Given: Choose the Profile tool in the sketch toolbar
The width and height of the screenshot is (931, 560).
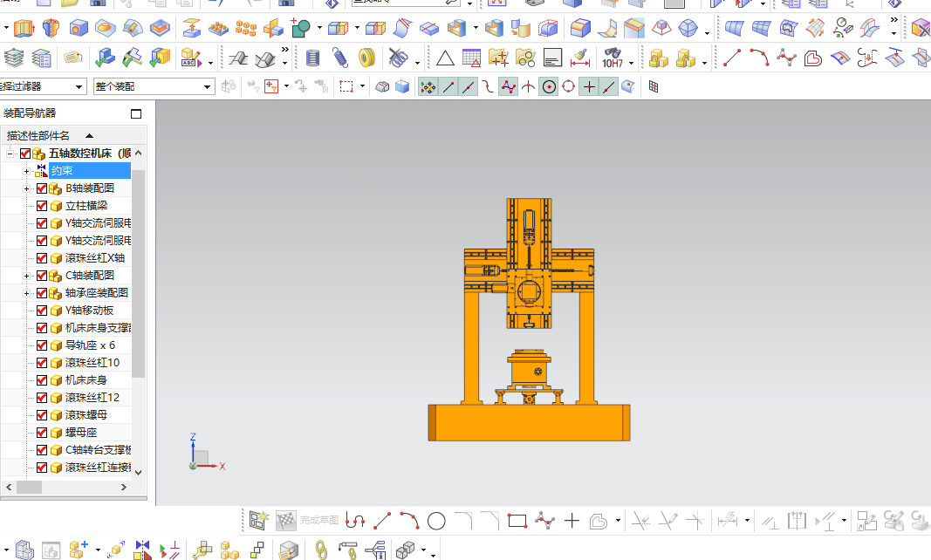Looking at the screenshot, I should pyautogui.click(x=355, y=522).
